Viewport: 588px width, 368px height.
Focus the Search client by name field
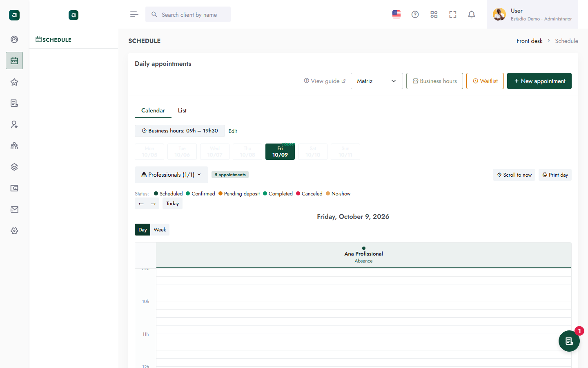pyautogui.click(x=188, y=15)
